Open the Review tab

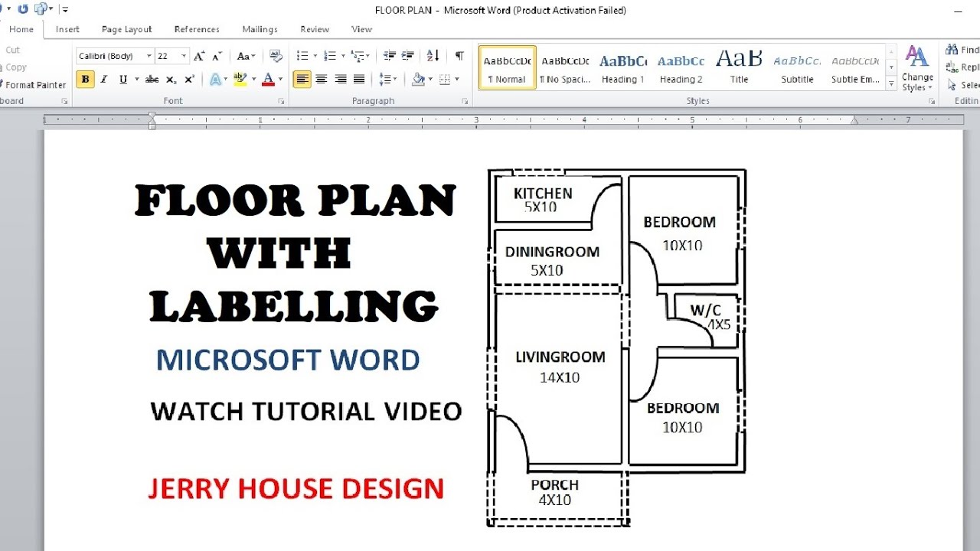(x=315, y=29)
